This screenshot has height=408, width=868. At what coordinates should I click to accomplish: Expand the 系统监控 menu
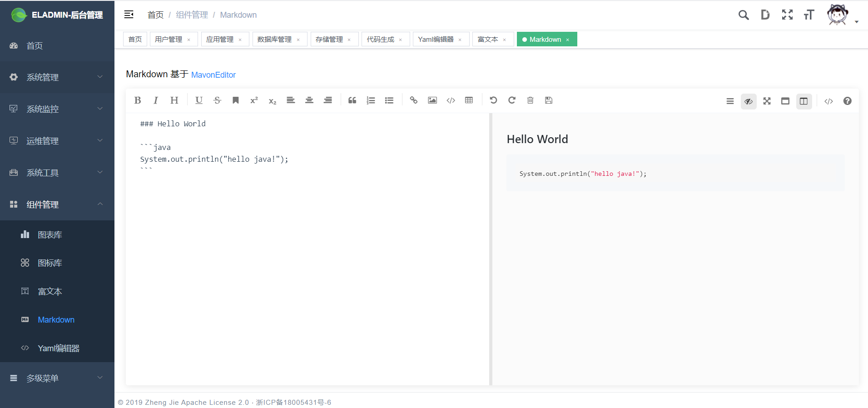(57, 109)
